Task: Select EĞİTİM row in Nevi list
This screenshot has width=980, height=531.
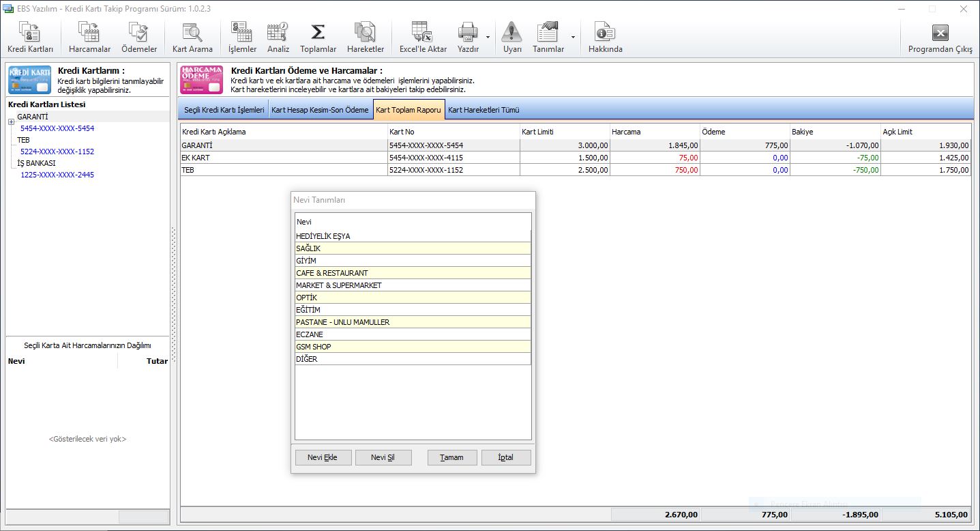Action: pos(413,310)
